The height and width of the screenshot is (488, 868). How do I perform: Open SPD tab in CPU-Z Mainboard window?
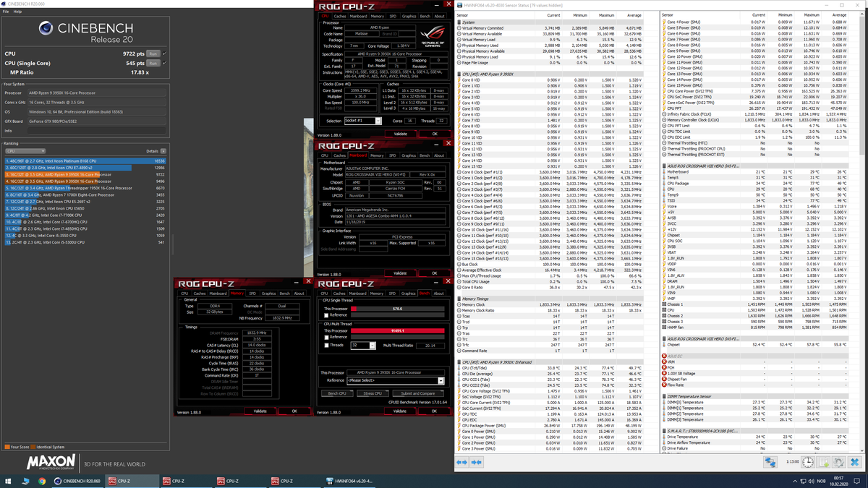pyautogui.click(x=393, y=155)
